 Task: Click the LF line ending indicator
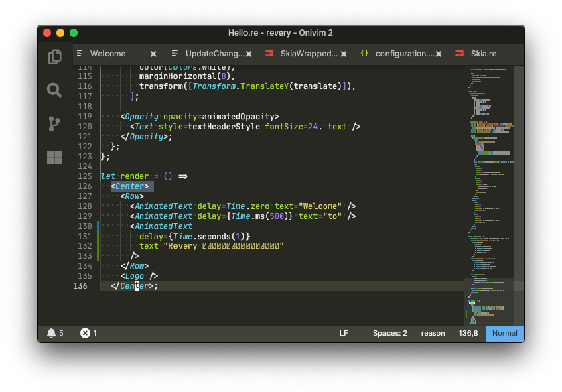click(344, 333)
